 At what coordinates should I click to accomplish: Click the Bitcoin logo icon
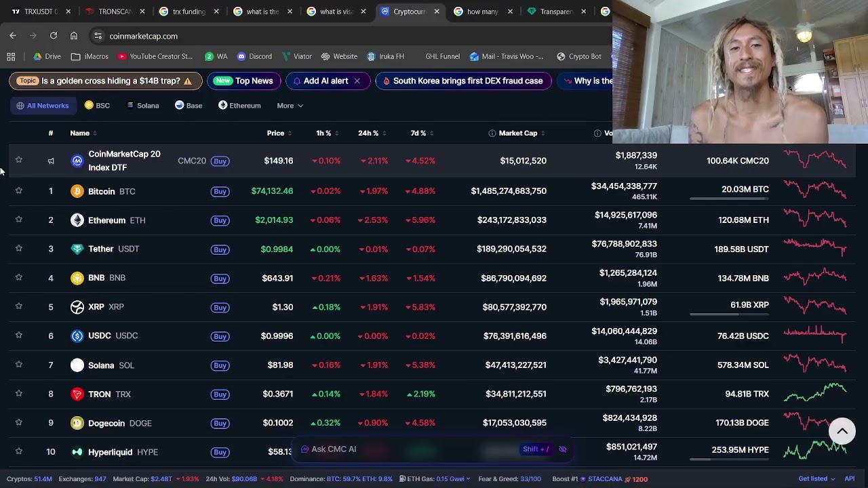coord(77,191)
